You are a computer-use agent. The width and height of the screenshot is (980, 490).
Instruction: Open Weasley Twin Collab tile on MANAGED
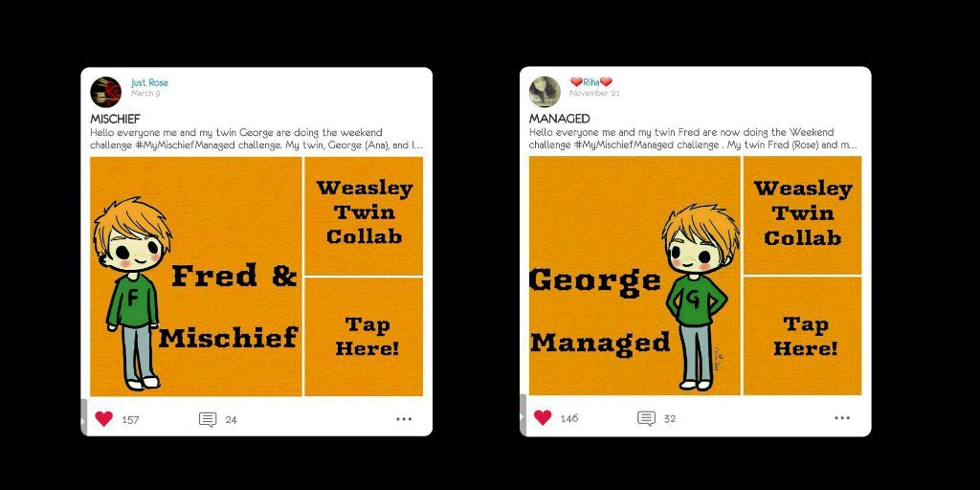pos(803,215)
